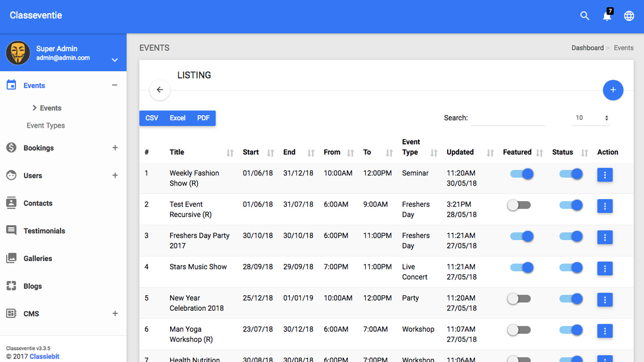Toggle Status for Test Event Recursive
This screenshot has width=644, height=362.
(571, 205)
